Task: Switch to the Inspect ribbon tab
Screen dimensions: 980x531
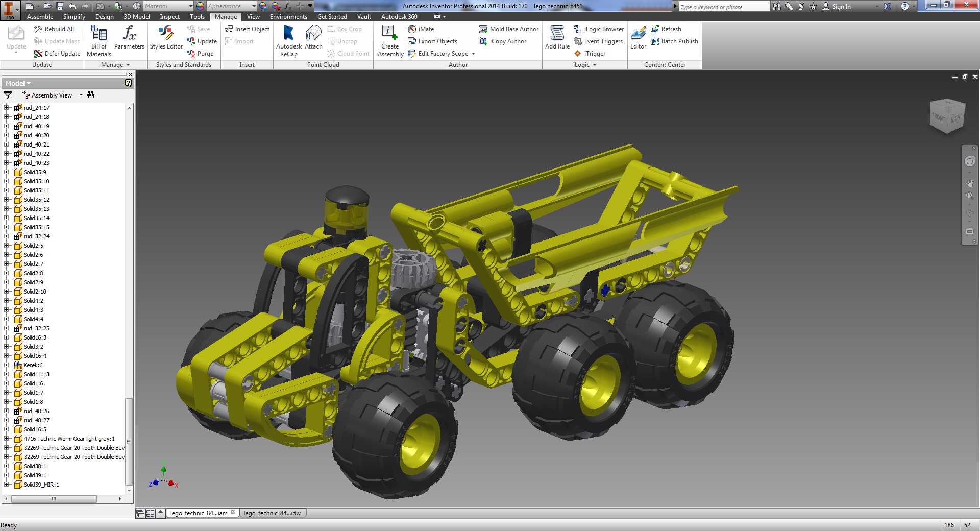Action: 169,17
